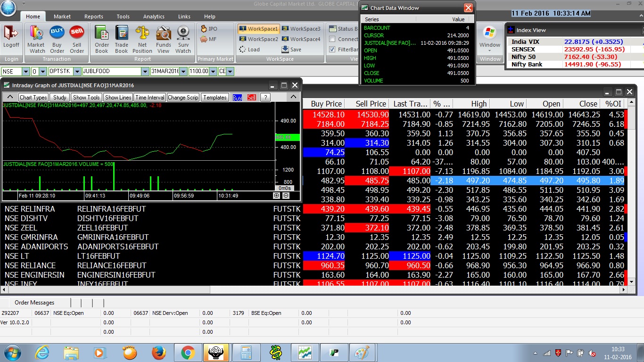This screenshot has width=644, height=362.
Task: Open Internet Explorer from the taskbar
Action: pyautogui.click(x=42, y=353)
